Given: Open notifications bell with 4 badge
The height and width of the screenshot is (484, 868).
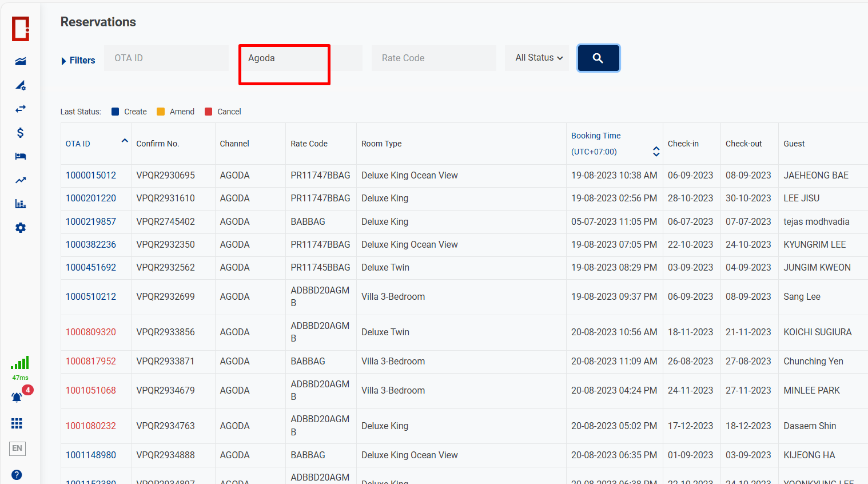Looking at the screenshot, I should (17, 397).
